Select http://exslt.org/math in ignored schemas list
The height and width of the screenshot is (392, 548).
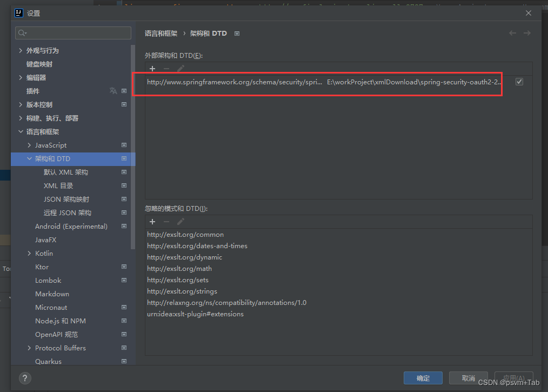coord(179,268)
